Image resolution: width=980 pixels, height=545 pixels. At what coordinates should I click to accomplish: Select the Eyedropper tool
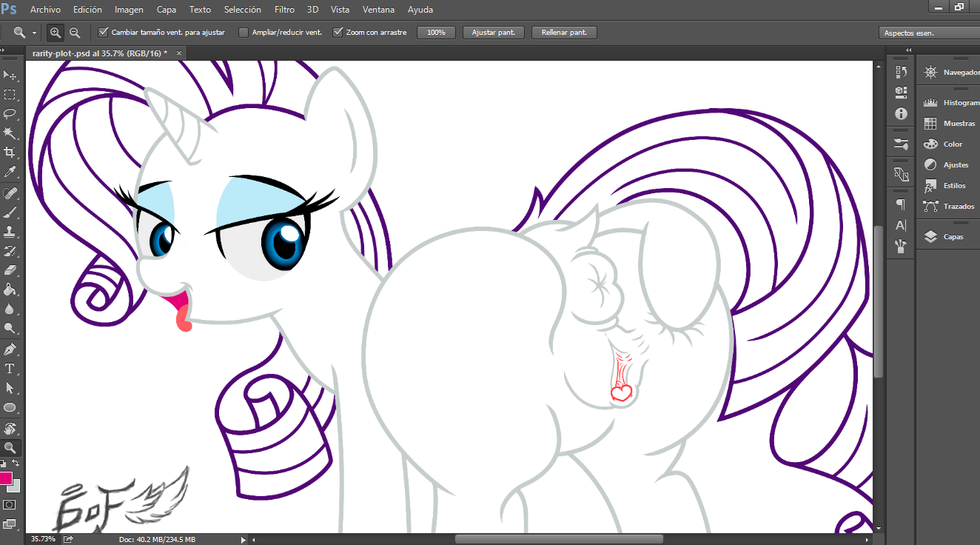10,172
